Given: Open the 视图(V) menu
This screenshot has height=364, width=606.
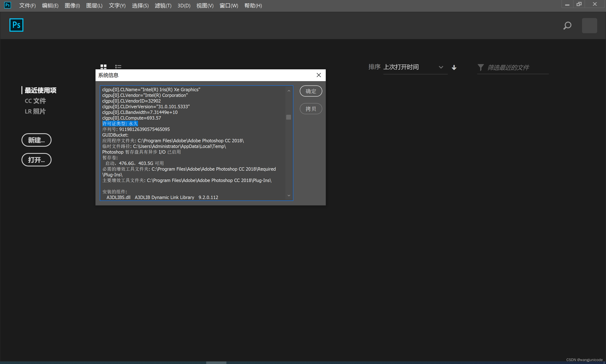Looking at the screenshot, I should point(205,5).
